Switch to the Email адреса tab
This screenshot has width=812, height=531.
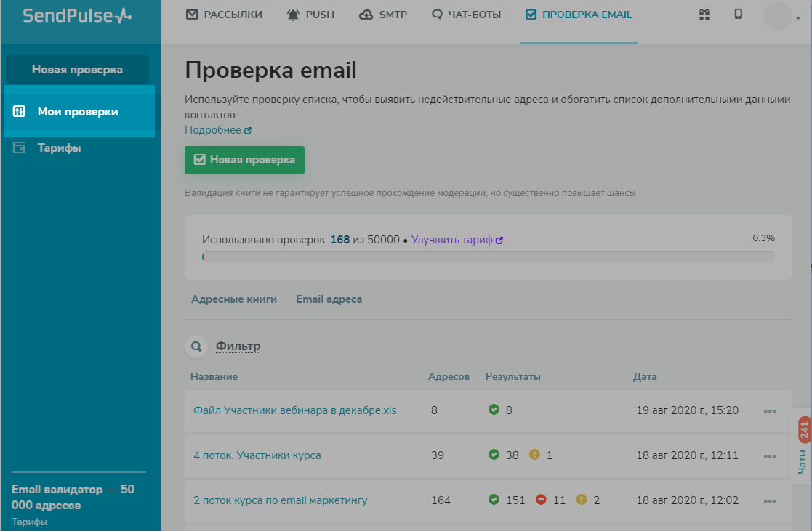pyautogui.click(x=329, y=299)
